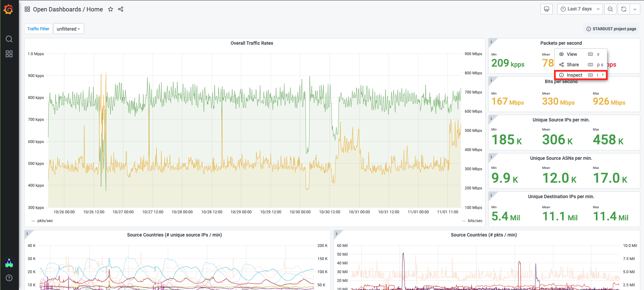Open Unique Source ASNs per min. panel title
This screenshot has width=644, height=290.
[561, 158]
